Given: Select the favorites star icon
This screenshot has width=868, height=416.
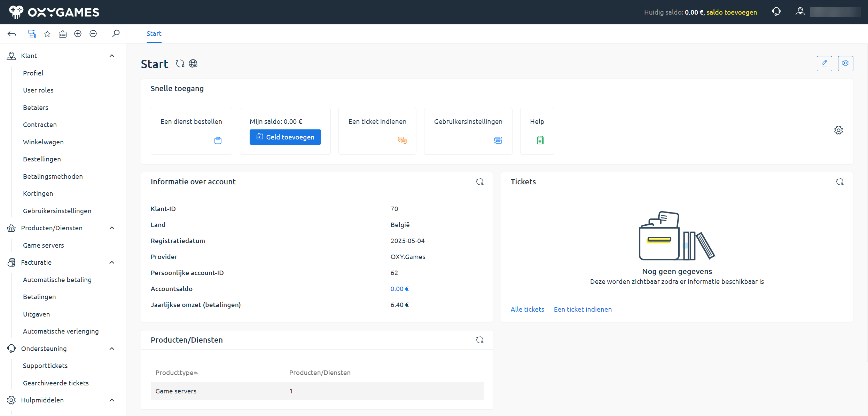Looking at the screenshot, I should [47, 33].
